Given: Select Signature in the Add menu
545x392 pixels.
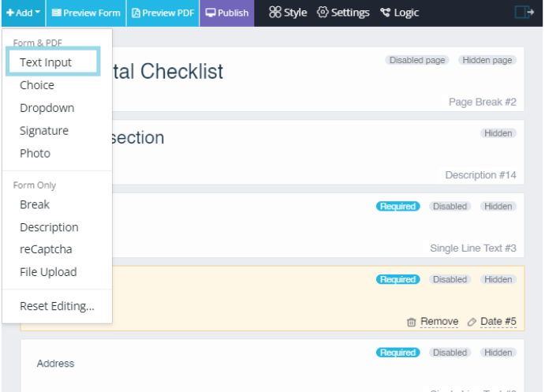Looking at the screenshot, I should pos(44,131).
